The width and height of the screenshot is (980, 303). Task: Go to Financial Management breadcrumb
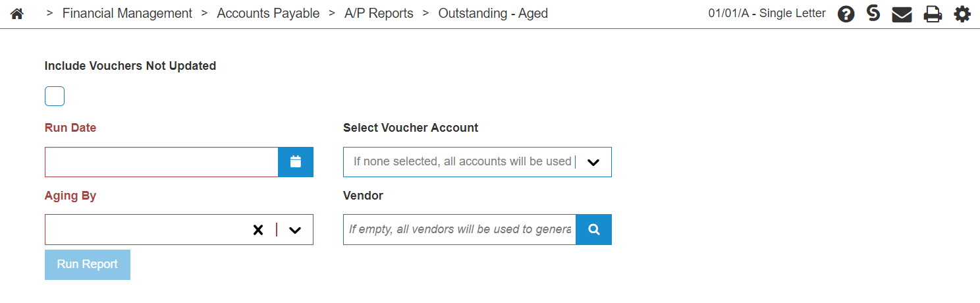click(127, 13)
